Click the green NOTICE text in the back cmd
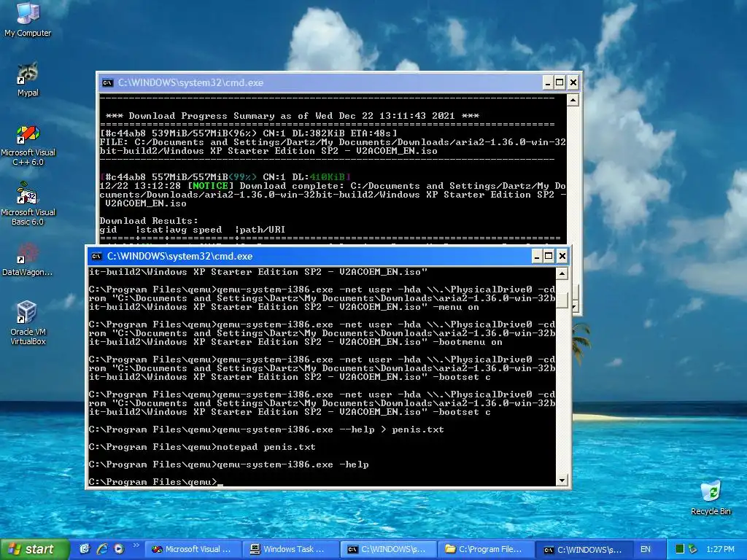The width and height of the screenshot is (747, 560). 210,186
